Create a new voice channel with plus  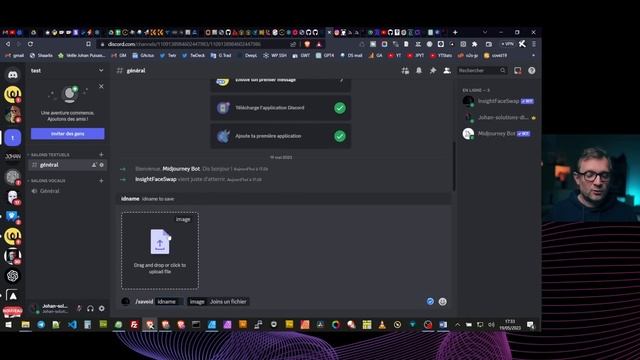101,180
